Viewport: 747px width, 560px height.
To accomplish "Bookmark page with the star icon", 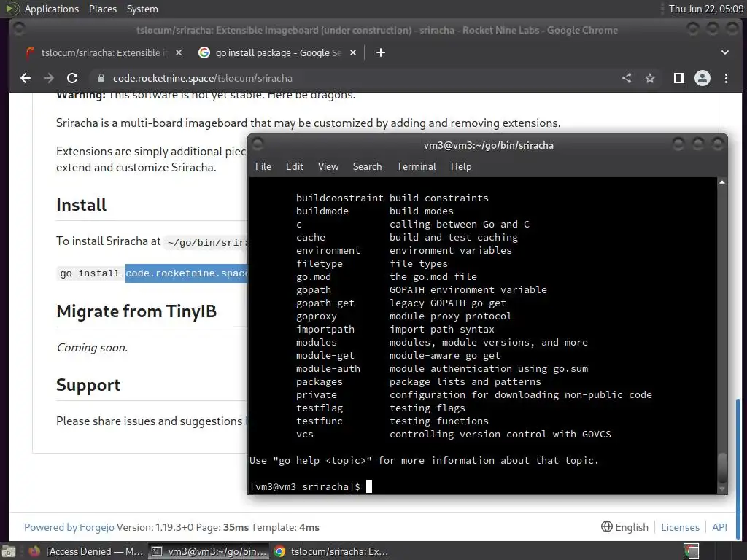I will [x=650, y=78].
